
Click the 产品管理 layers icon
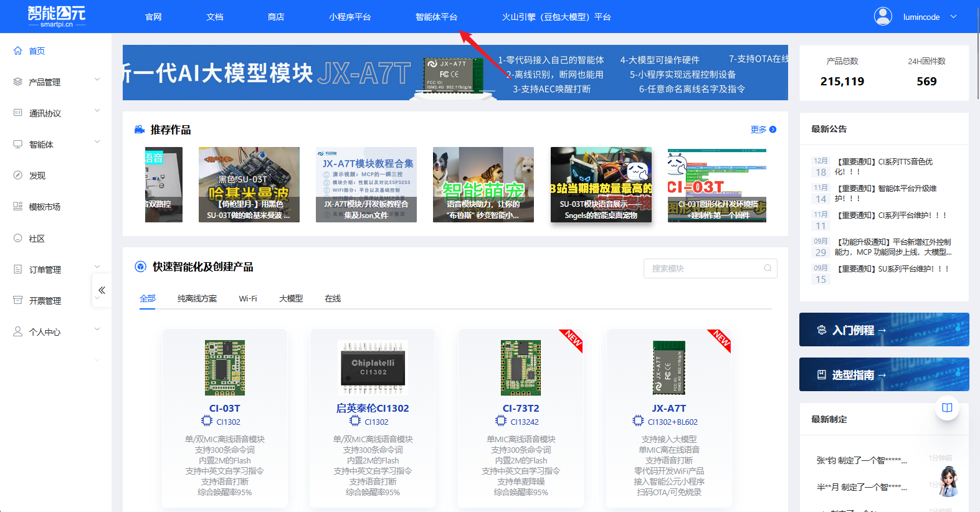pos(18,82)
